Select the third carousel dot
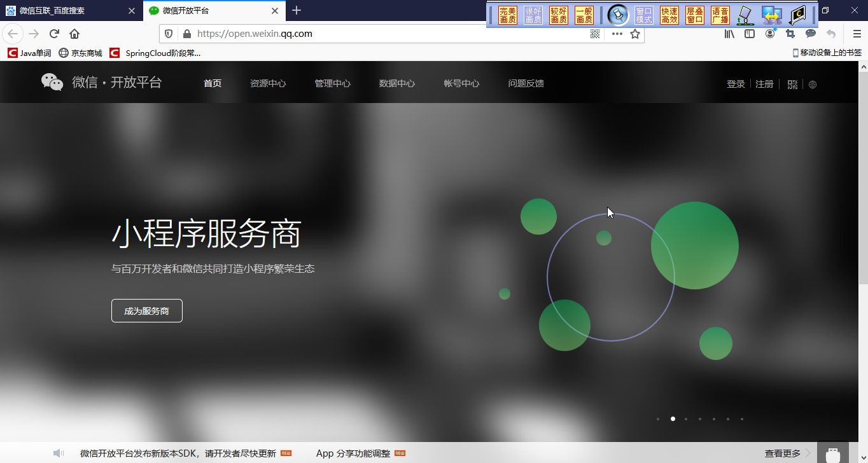Screen dimensions: 868x463 pyautogui.click(x=686, y=419)
